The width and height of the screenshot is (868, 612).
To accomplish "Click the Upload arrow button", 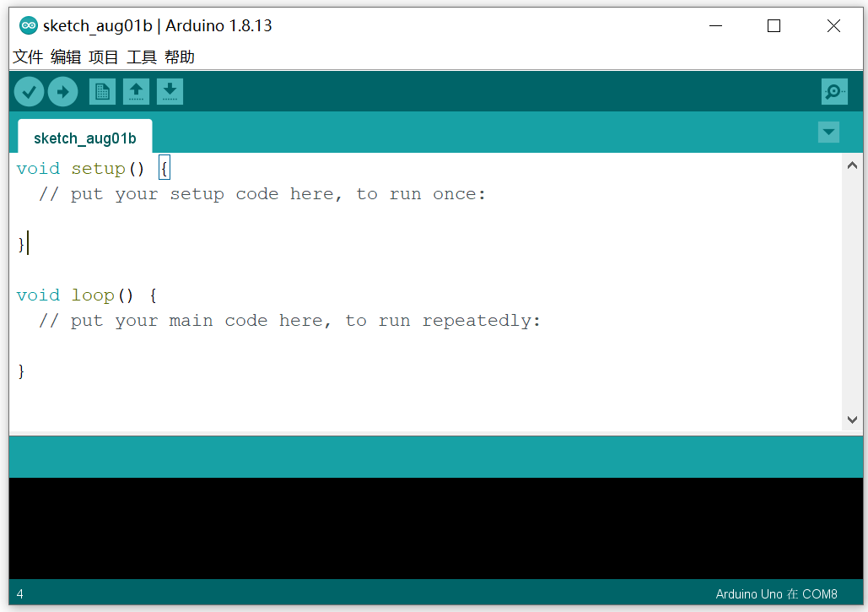I will click(62, 91).
